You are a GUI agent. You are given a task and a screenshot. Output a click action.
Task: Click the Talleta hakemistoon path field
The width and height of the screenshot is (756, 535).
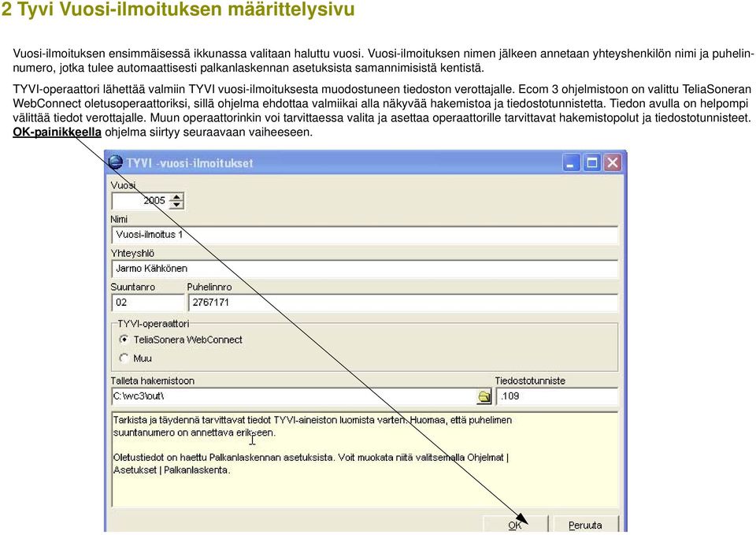294,396
